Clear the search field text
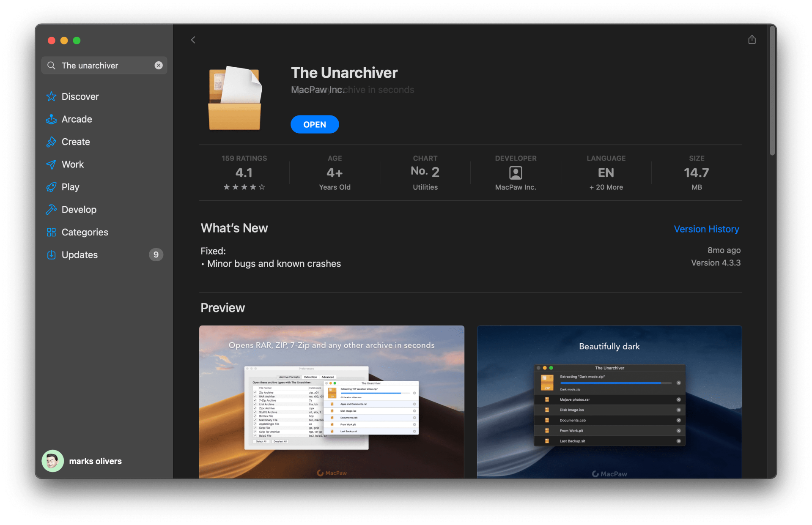The height and width of the screenshot is (525, 812). point(159,65)
